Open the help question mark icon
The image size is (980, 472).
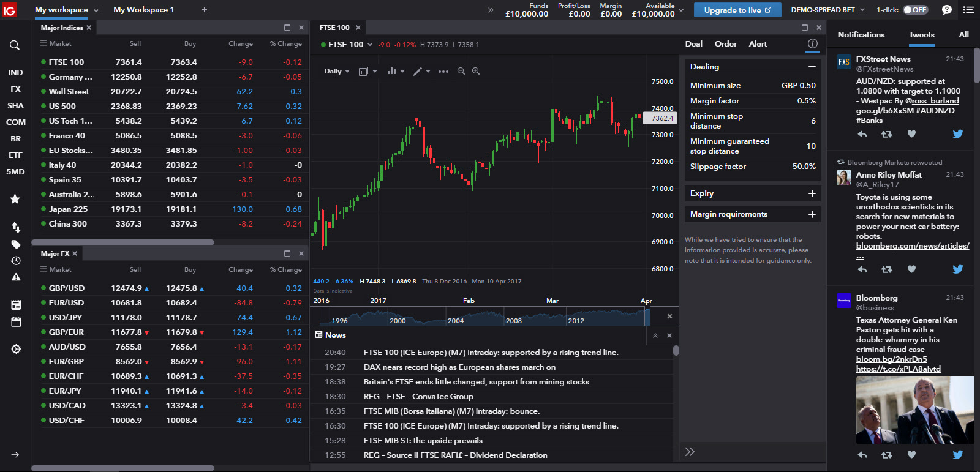(x=947, y=10)
